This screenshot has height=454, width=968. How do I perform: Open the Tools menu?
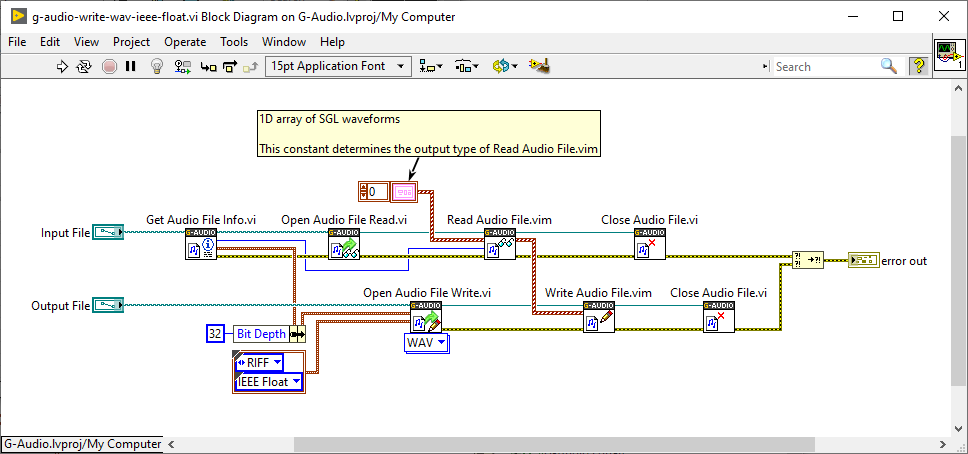[x=234, y=42]
